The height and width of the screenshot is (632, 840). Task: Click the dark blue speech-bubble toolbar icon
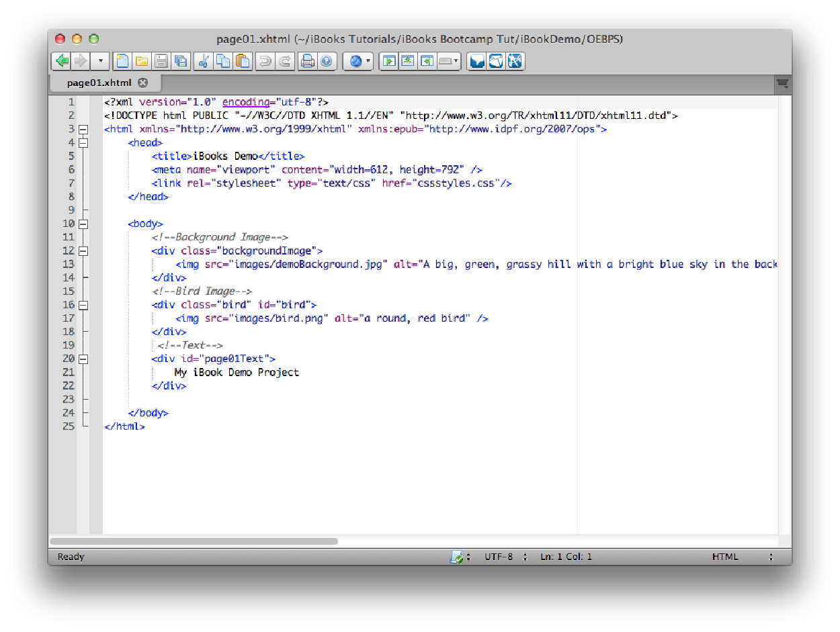point(476,61)
